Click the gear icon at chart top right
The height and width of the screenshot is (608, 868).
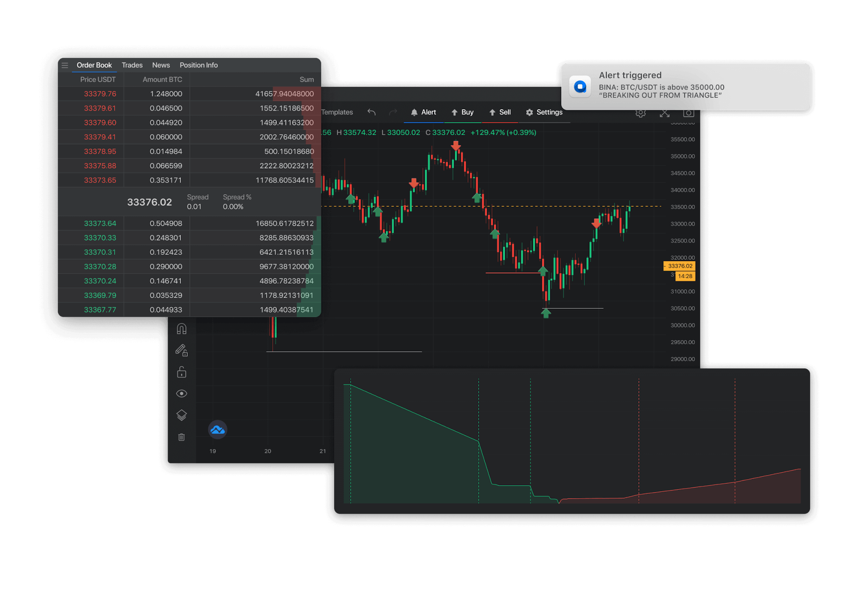pos(641,113)
